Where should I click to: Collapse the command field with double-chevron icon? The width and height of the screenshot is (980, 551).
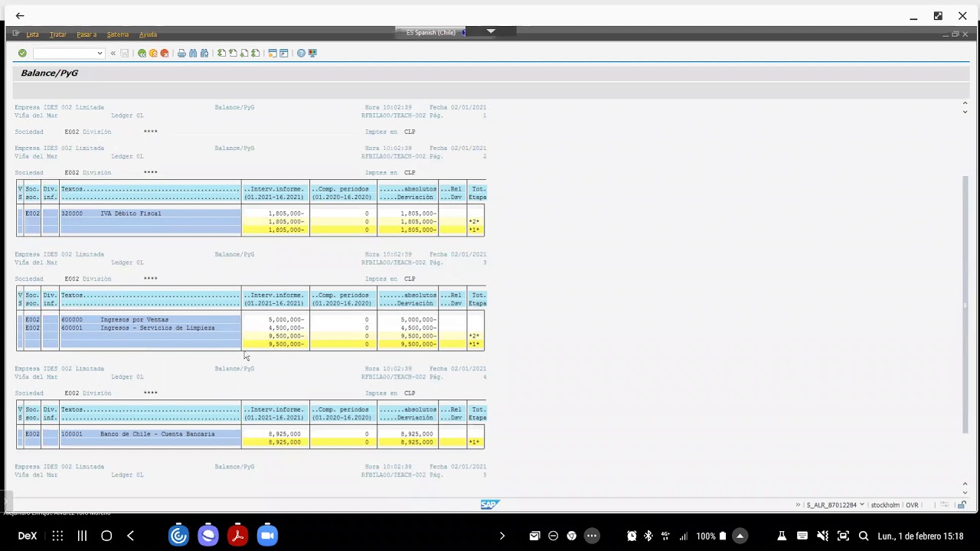113,53
